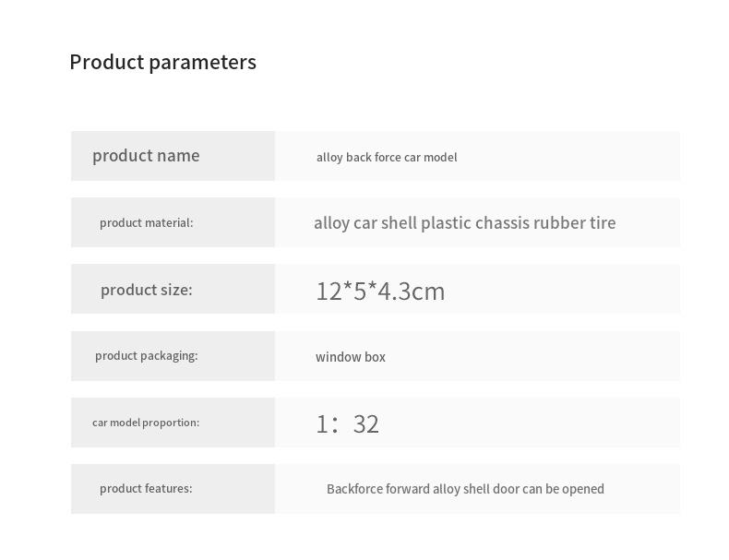Click the product size label

coord(146,290)
